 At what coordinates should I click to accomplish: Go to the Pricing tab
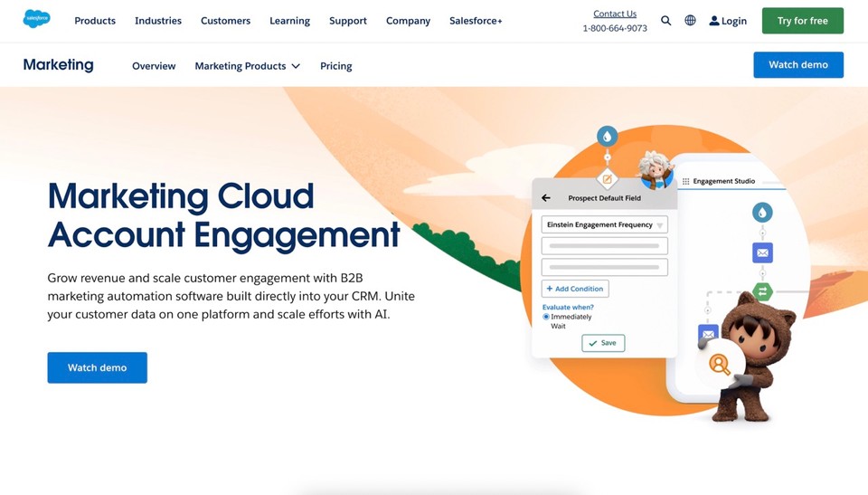click(336, 66)
